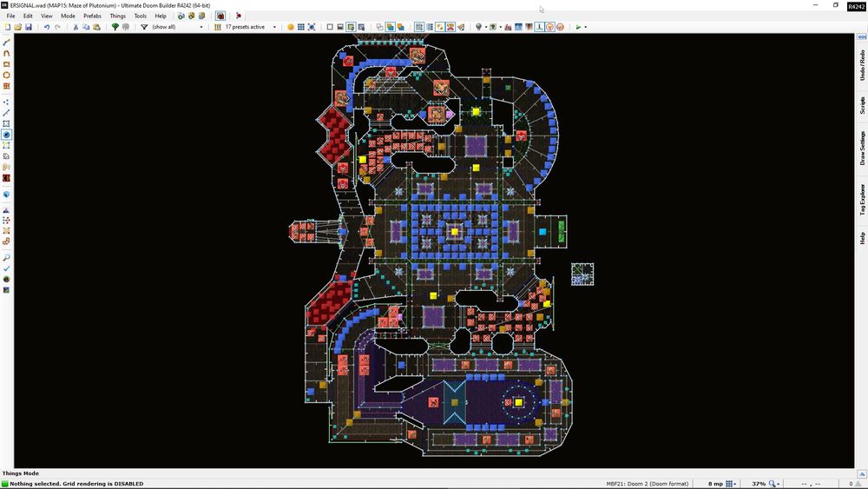
Task: Open the Mode menu
Action: point(68,16)
